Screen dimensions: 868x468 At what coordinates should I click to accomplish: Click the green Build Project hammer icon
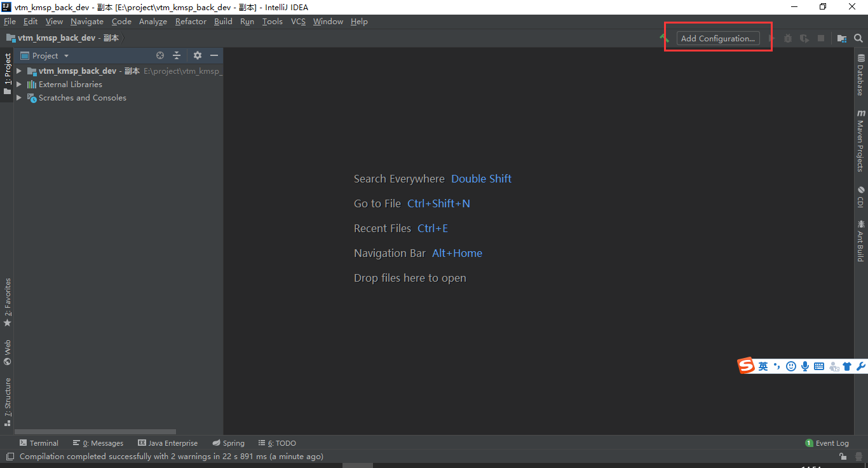tap(664, 38)
